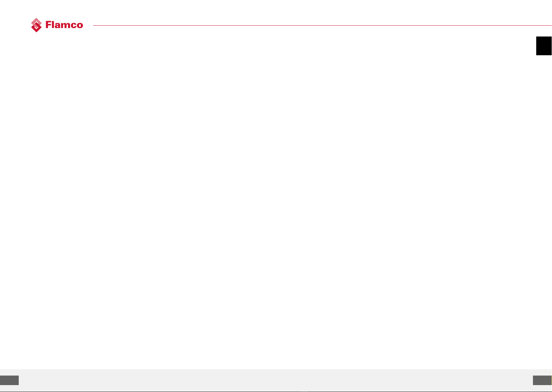Screen dimensions: 552x392
Task: Click the Flamco diamond logo icon
Action: pos(36,25)
